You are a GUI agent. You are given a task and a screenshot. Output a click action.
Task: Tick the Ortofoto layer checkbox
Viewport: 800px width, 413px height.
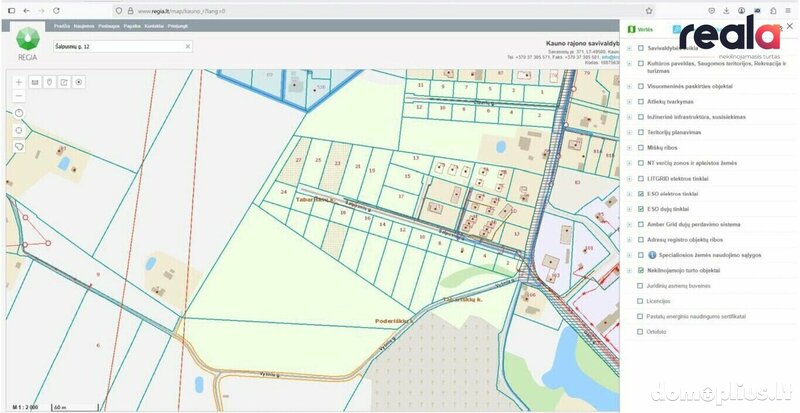point(640,332)
